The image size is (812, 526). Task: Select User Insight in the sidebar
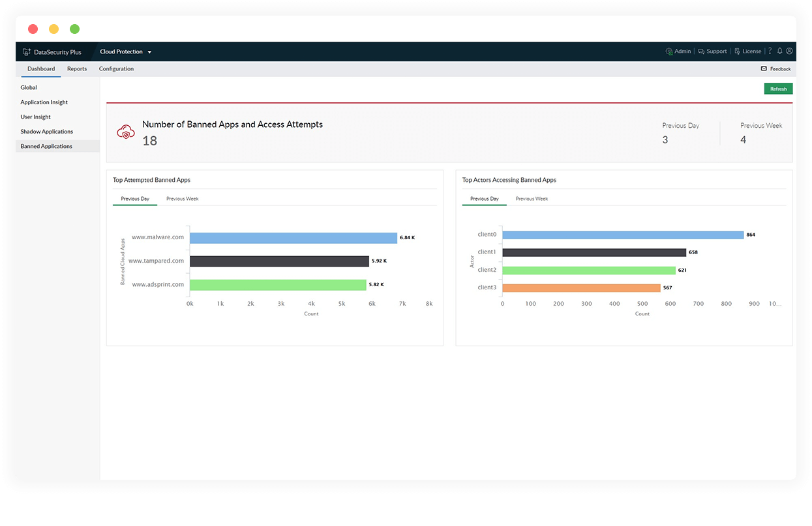pyautogui.click(x=35, y=117)
